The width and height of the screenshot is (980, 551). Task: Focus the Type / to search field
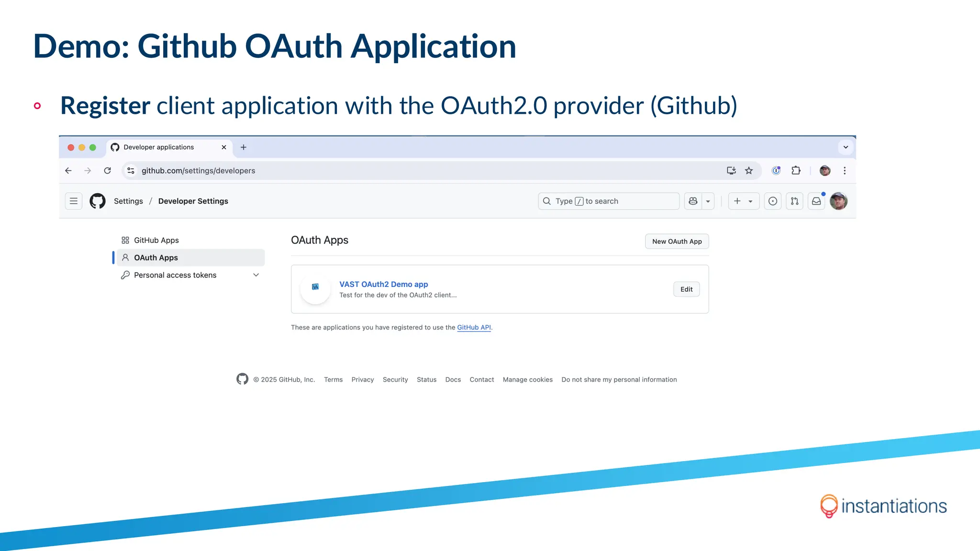609,201
